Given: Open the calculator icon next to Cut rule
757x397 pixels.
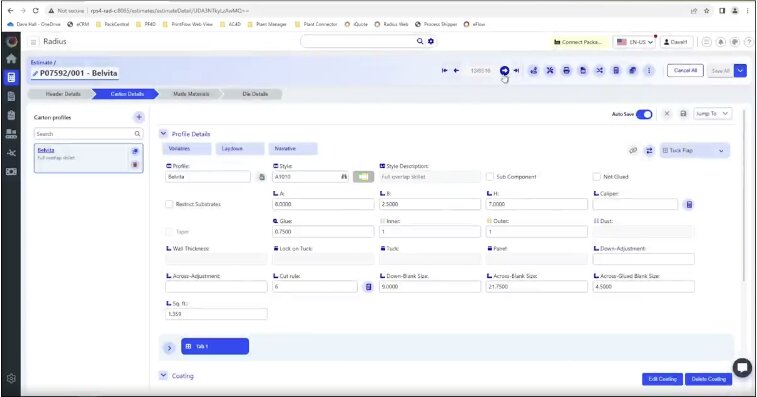Looking at the screenshot, I should 368,287.
